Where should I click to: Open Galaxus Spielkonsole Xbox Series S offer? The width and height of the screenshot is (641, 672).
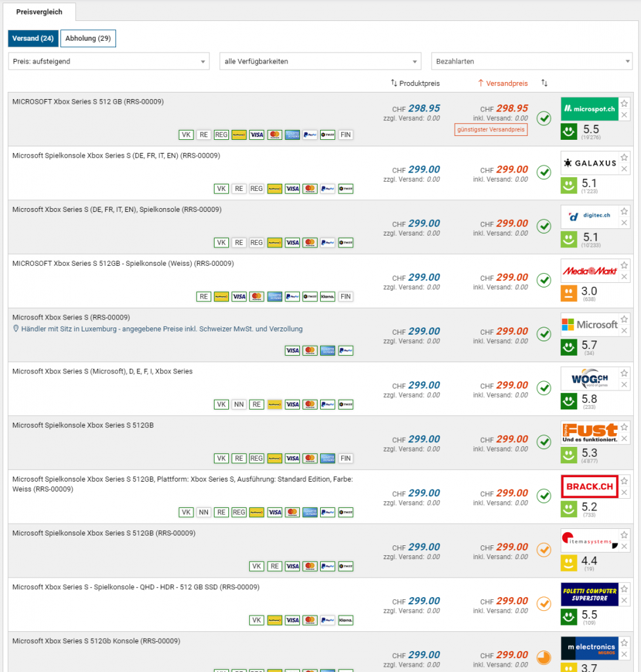[116, 156]
